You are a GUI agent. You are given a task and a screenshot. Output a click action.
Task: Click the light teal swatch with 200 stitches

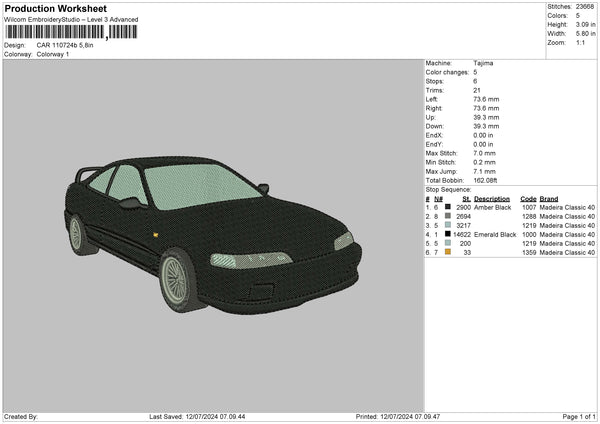[x=446, y=243]
